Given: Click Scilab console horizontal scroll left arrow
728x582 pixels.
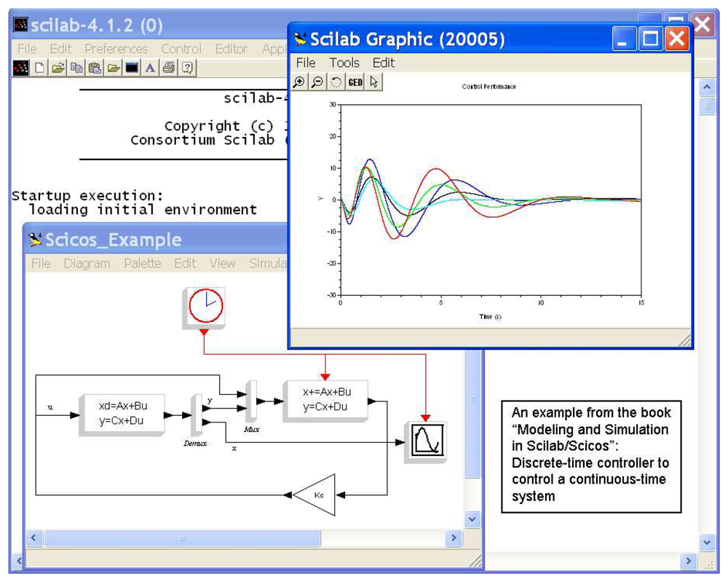Looking at the screenshot, I should (x=17, y=561).
